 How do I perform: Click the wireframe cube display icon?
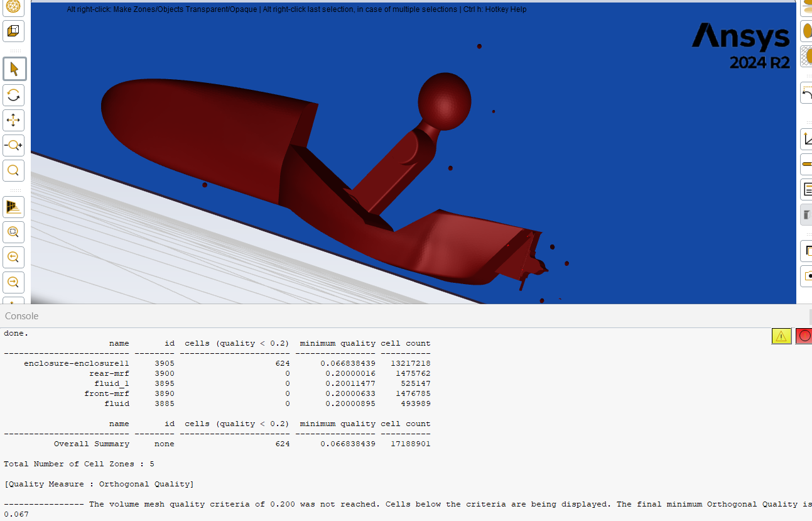(14, 31)
